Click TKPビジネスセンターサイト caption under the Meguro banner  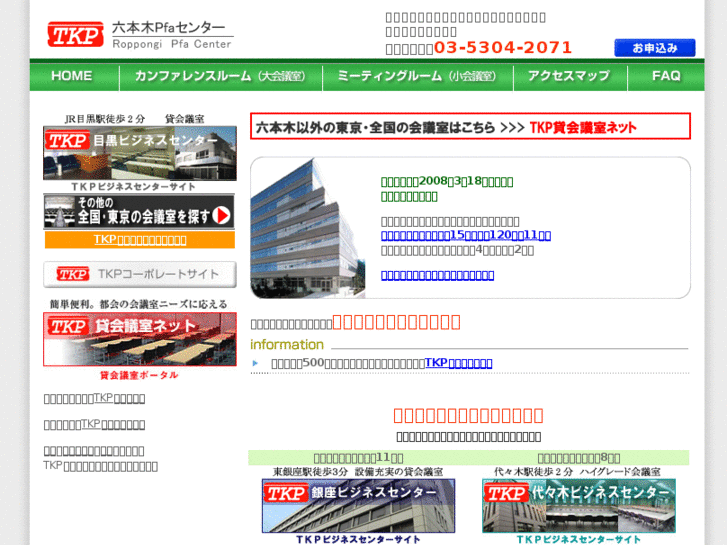133,186
